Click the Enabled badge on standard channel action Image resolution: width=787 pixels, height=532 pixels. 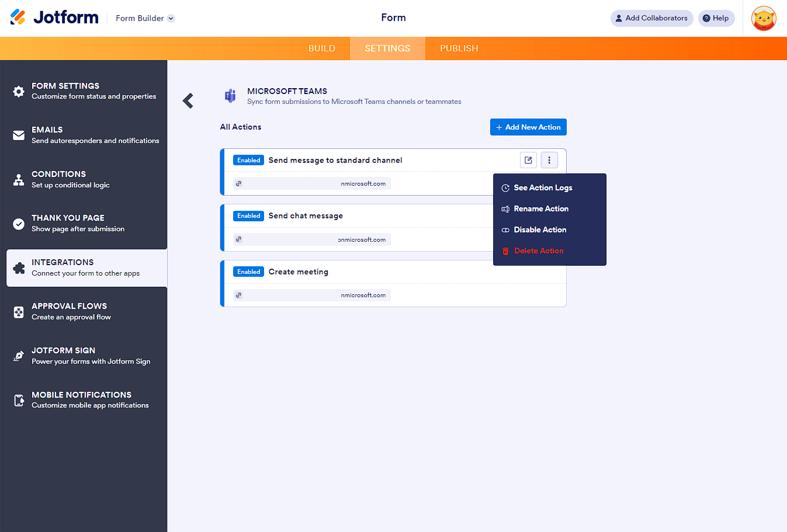point(249,160)
